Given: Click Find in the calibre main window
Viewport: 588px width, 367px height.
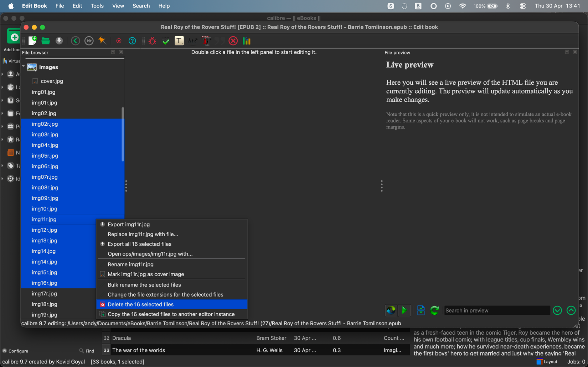Looking at the screenshot, I should point(87,351).
